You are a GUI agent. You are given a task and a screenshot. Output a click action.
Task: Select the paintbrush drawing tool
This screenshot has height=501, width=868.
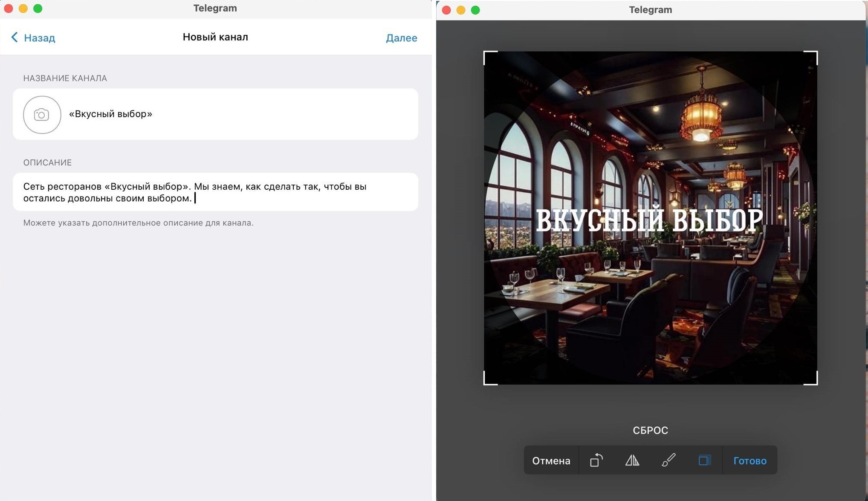[668, 460]
